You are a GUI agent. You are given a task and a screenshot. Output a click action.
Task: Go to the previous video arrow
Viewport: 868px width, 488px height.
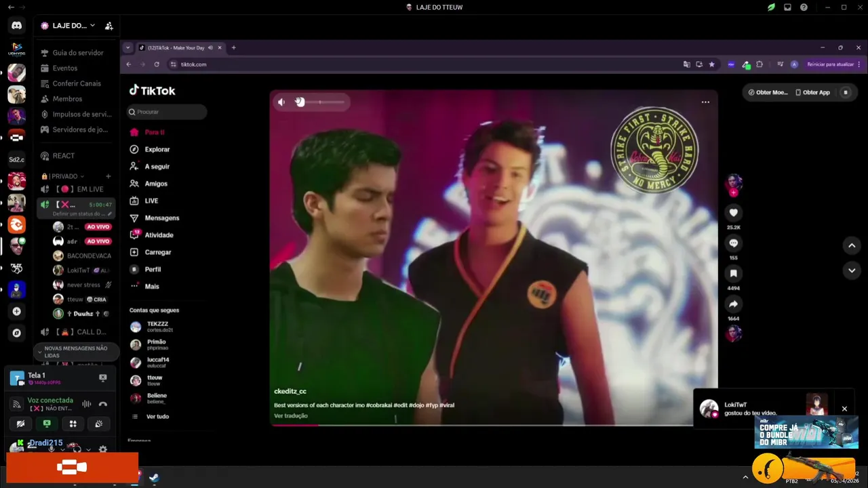(x=852, y=245)
